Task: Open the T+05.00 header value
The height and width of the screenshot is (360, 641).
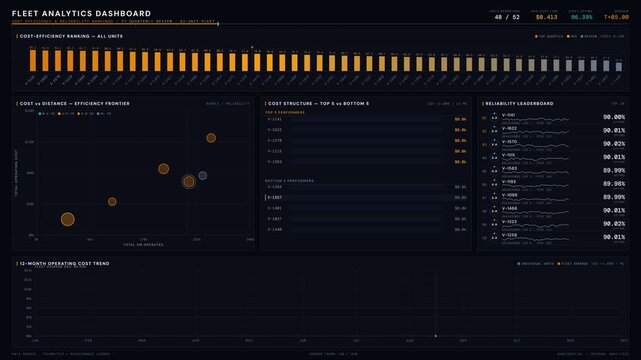Action: 616,17
